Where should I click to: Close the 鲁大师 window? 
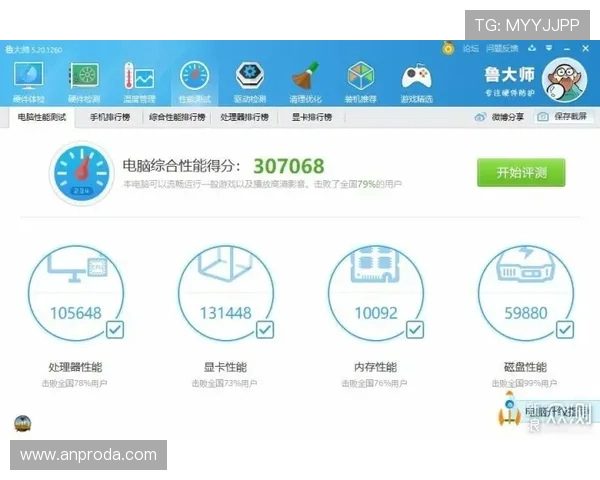585,48
